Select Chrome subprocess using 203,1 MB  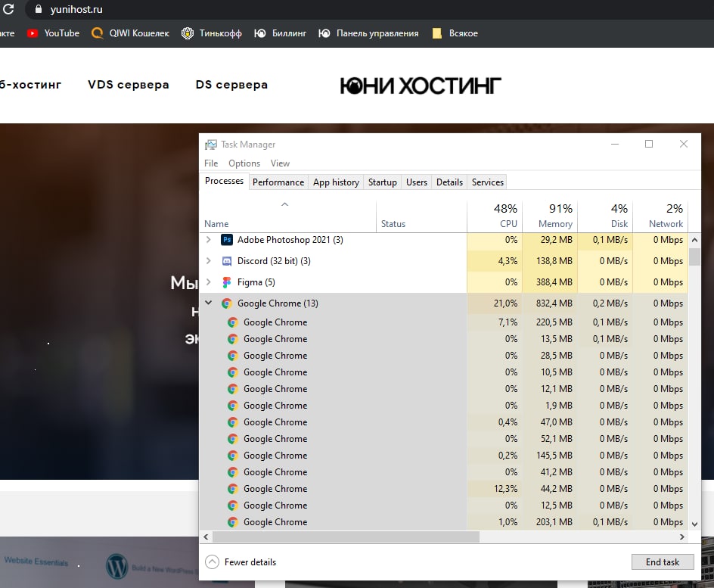(x=444, y=522)
